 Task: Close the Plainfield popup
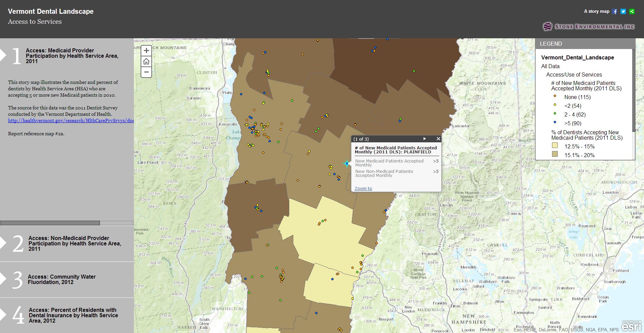coord(438,139)
